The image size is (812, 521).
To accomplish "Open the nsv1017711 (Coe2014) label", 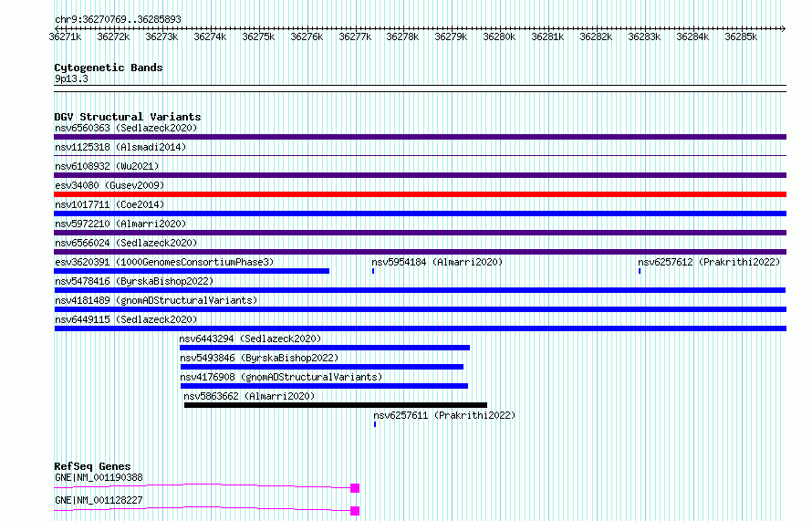I will click(x=109, y=204).
